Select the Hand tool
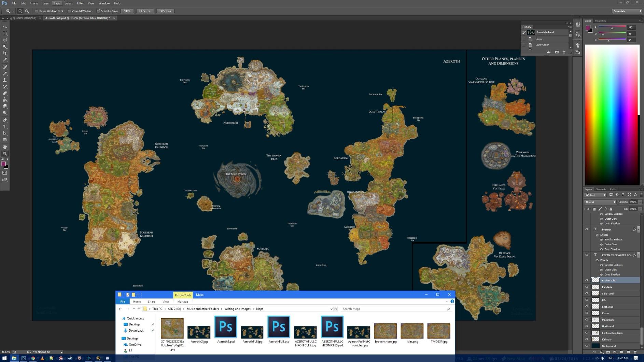This screenshot has width=644, height=362. [x=5, y=147]
